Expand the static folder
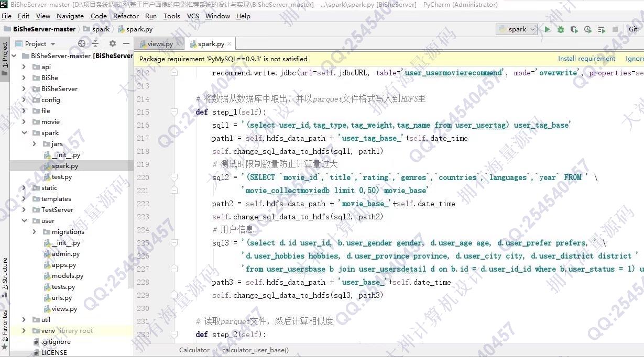The width and height of the screenshot is (644, 357). (24, 188)
